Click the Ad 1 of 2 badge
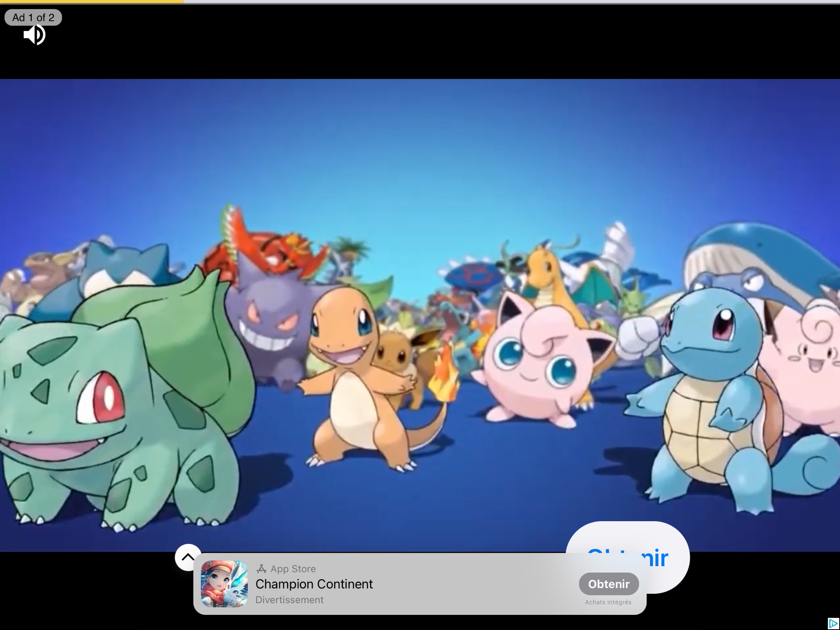This screenshot has width=840, height=630. 33,18
